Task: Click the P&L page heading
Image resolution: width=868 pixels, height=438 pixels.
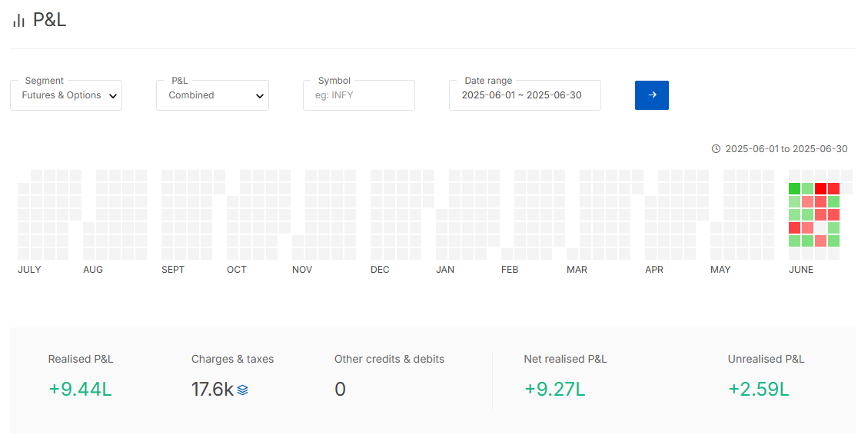Action: coord(49,20)
